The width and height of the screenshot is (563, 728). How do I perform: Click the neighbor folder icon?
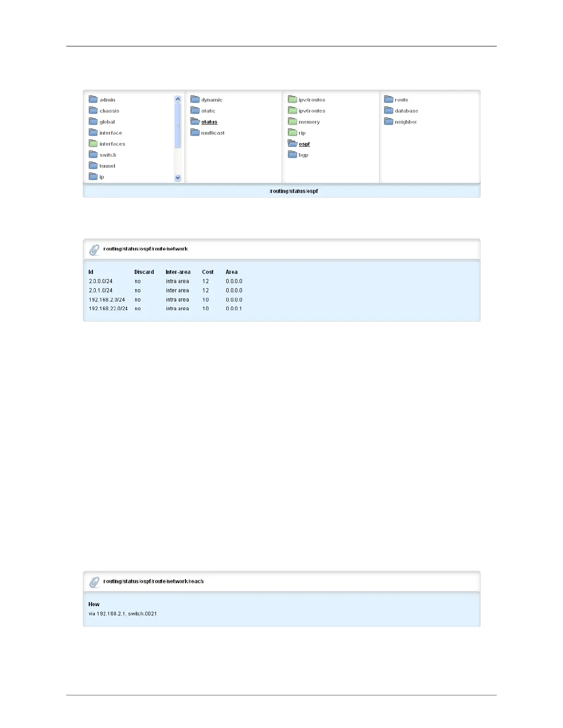pyautogui.click(x=389, y=121)
